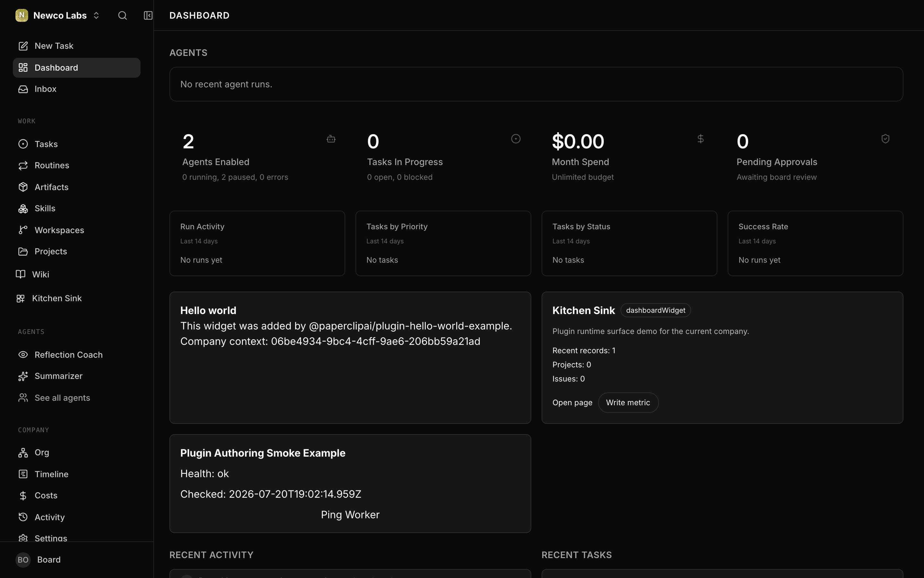
Task: Click the Tasks by Priority chart card
Action: (443, 243)
